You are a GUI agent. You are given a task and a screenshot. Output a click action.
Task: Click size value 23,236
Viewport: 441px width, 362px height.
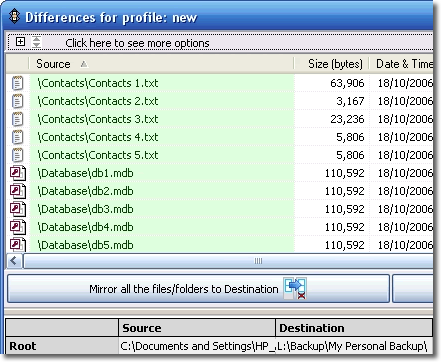point(347,119)
